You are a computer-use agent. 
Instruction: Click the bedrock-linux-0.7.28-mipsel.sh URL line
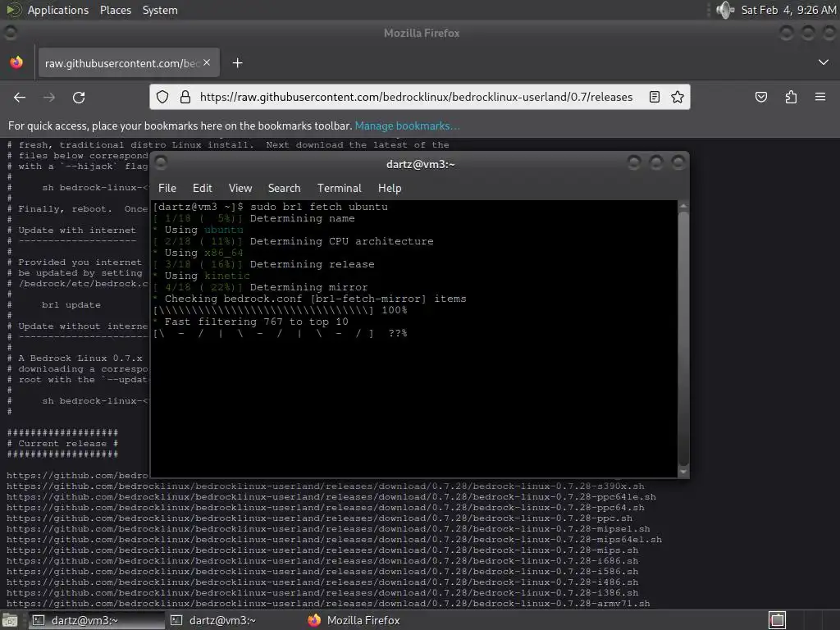click(328, 529)
